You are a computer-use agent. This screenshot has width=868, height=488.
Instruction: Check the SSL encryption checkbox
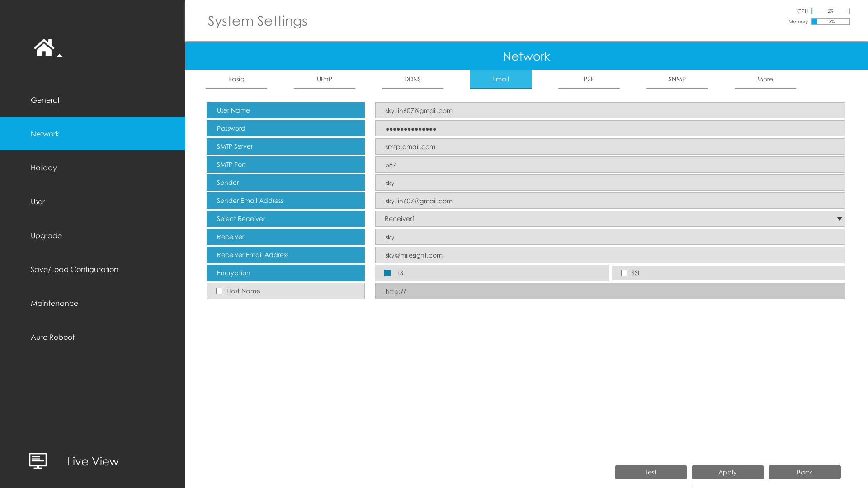point(624,273)
